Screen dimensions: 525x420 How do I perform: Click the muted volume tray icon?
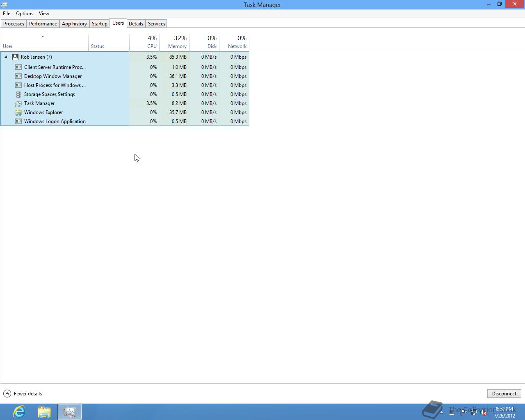[x=484, y=412]
